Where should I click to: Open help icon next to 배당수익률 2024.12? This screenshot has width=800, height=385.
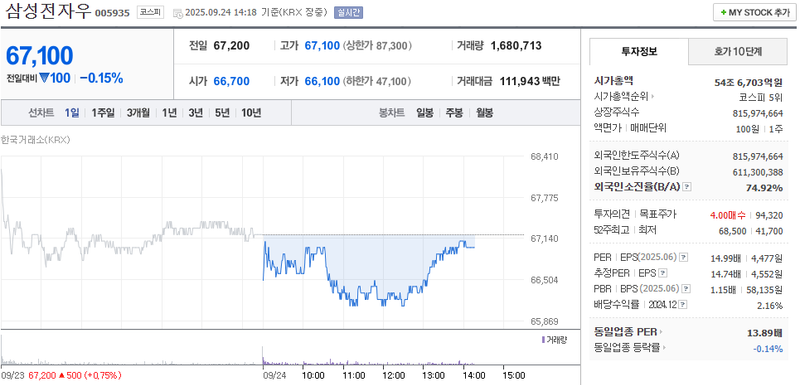[683, 305]
